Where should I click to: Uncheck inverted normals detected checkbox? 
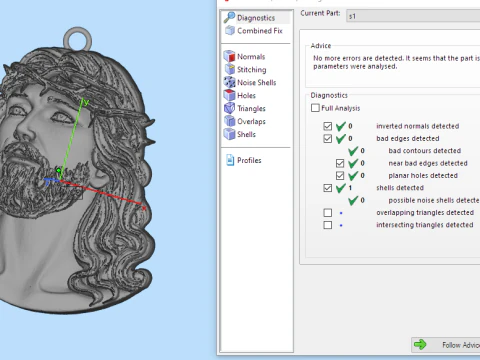(328, 126)
